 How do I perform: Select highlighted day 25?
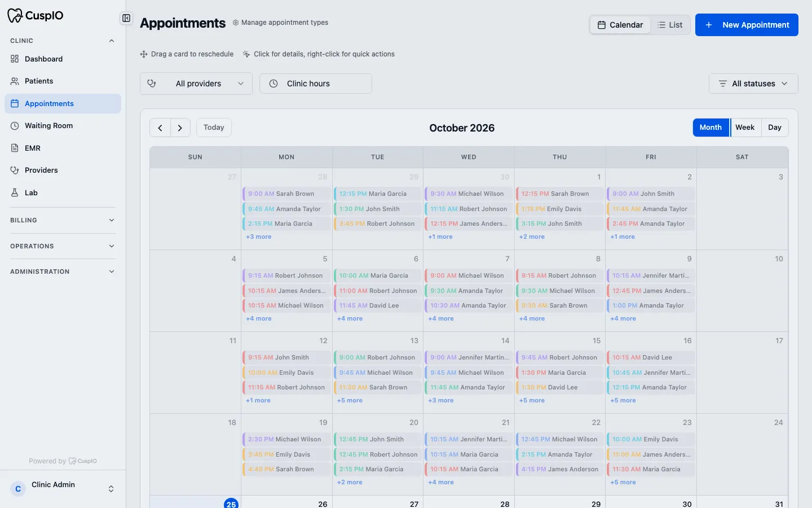coord(231,504)
